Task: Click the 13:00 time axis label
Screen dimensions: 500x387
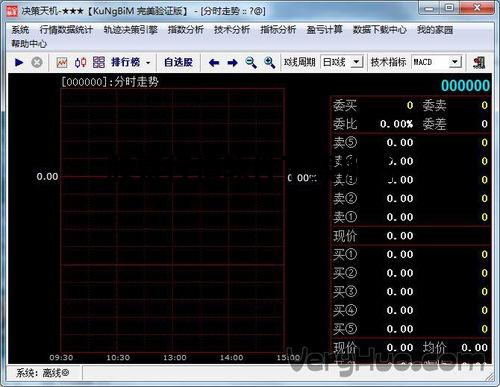Action: point(174,358)
